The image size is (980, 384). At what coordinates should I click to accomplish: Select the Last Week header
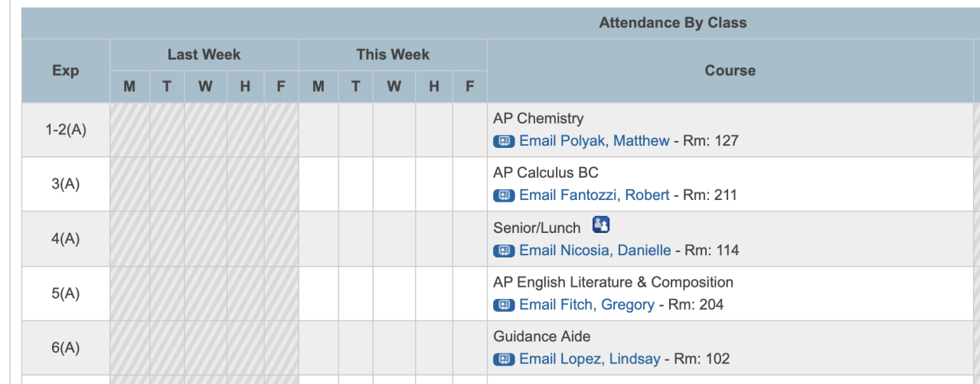pos(204,54)
